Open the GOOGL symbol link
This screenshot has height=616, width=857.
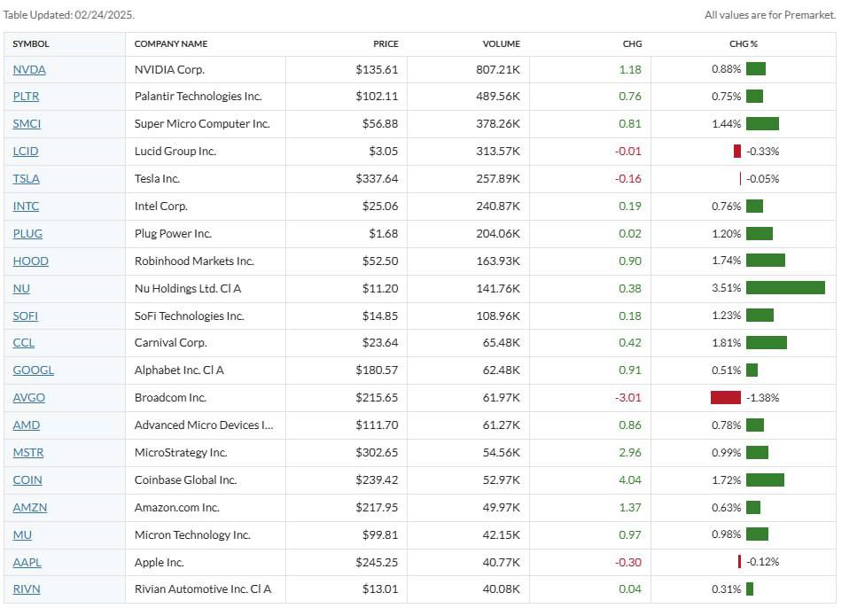point(34,370)
